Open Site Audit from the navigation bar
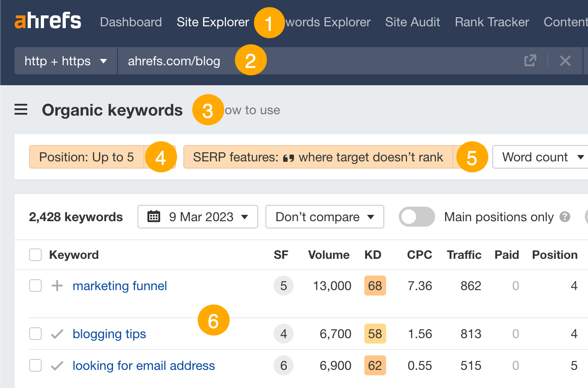588x388 pixels. click(x=412, y=22)
